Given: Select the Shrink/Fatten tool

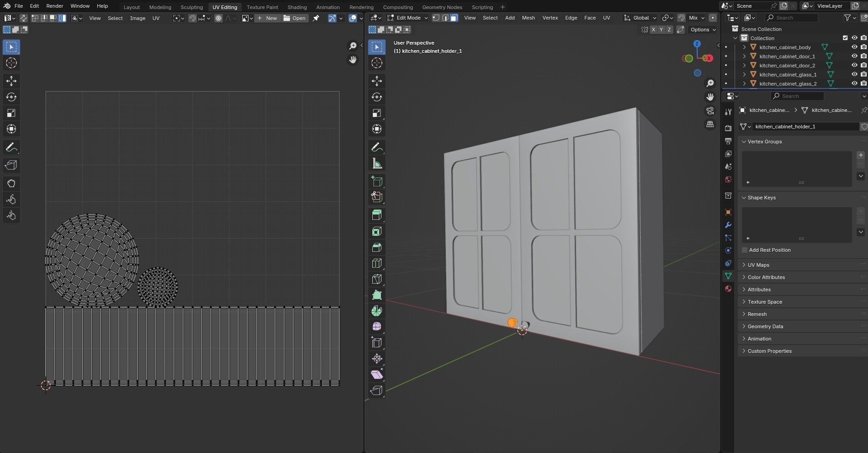Looking at the screenshot, I should coord(377,359).
